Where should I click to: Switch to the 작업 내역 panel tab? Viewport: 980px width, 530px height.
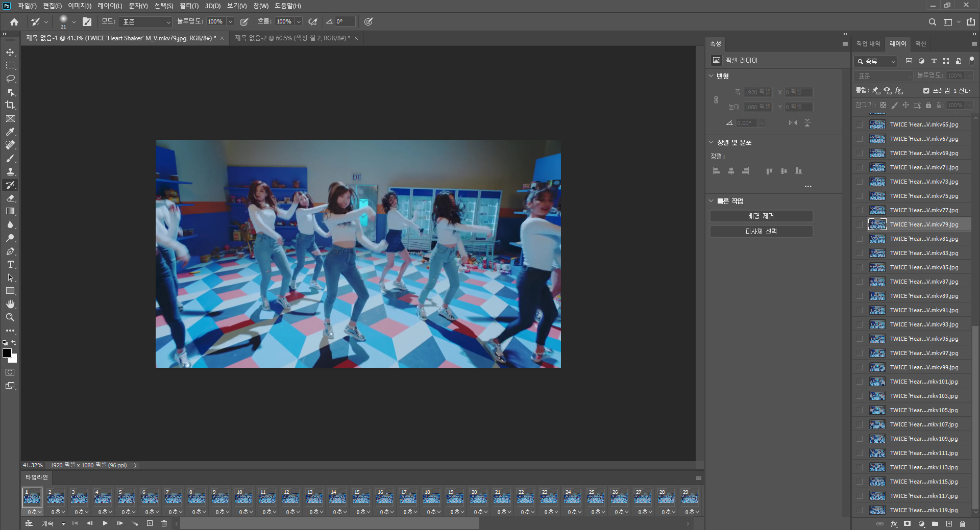(x=868, y=44)
